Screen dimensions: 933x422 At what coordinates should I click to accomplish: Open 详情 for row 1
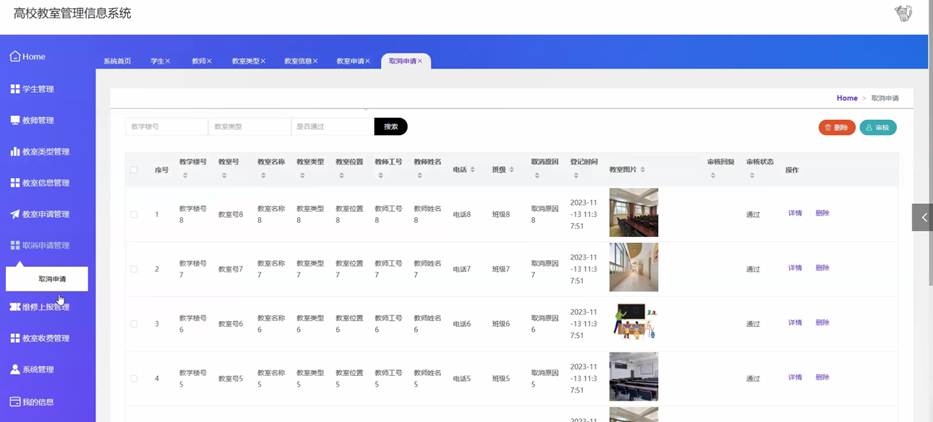coord(795,213)
